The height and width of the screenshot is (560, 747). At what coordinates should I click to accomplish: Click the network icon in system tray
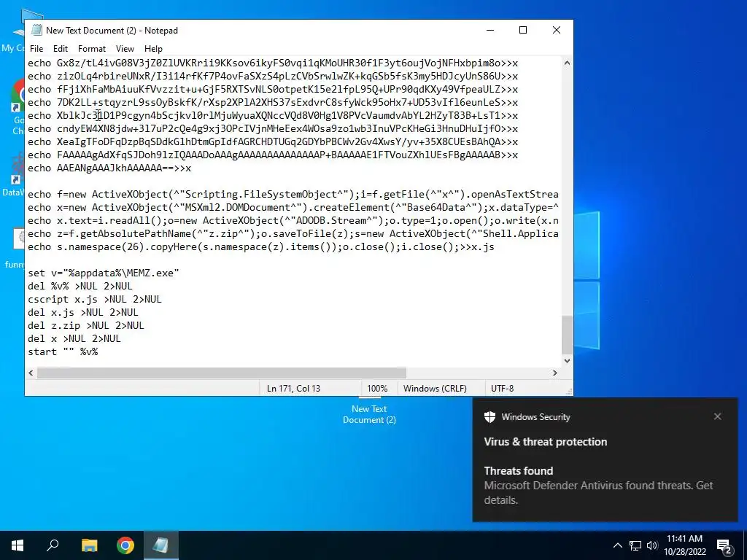635,545
